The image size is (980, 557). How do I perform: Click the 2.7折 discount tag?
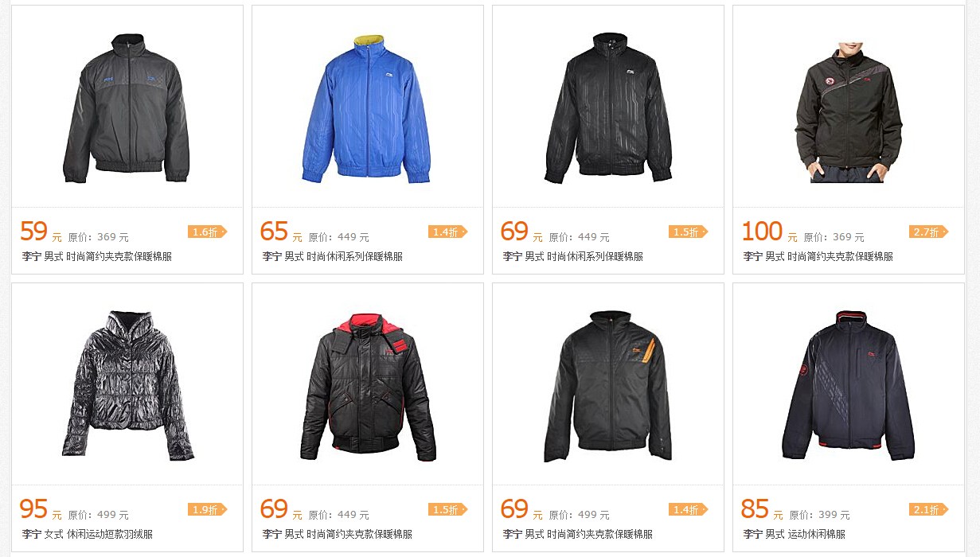coord(928,232)
